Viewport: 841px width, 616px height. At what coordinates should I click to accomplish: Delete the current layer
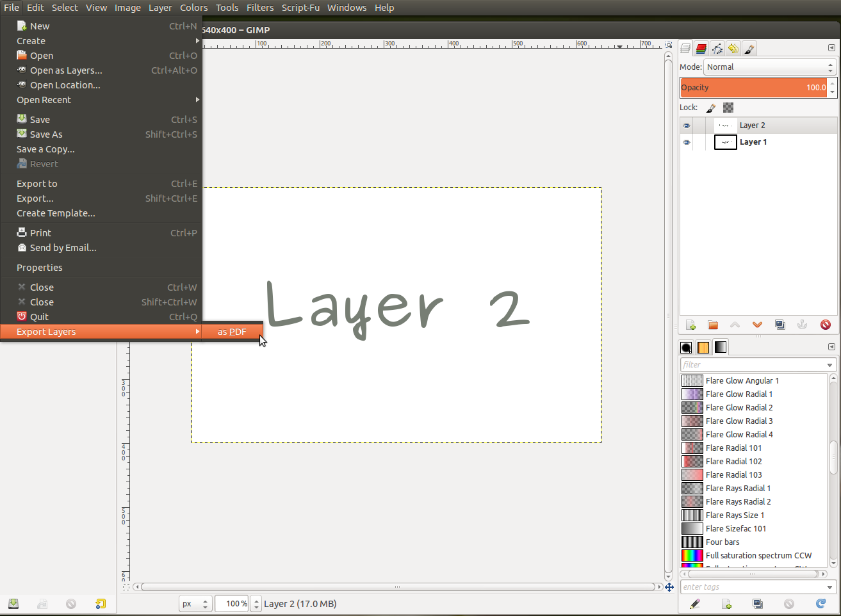click(826, 325)
